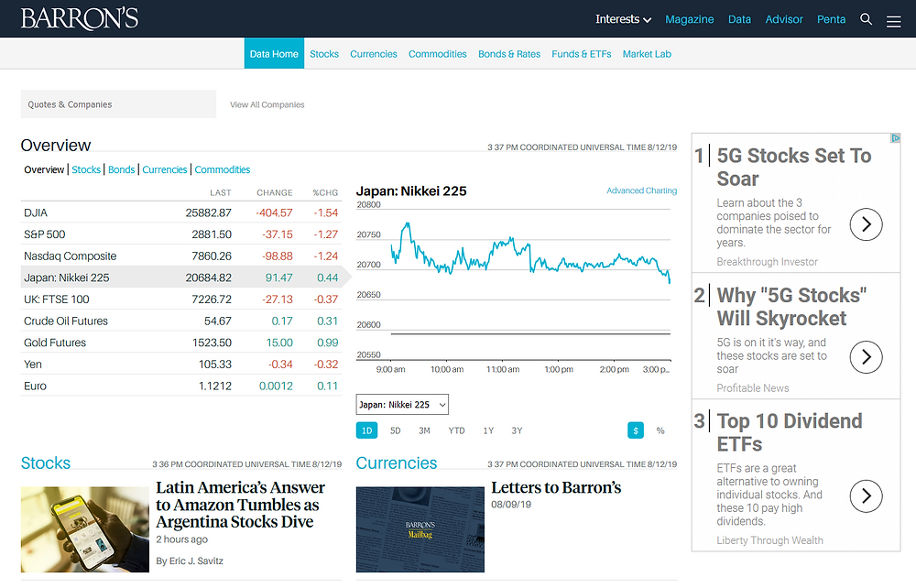This screenshot has width=916, height=588.
Task: Click arrow beside Why 5G Stocks Will Skyrocket
Action: tap(866, 357)
